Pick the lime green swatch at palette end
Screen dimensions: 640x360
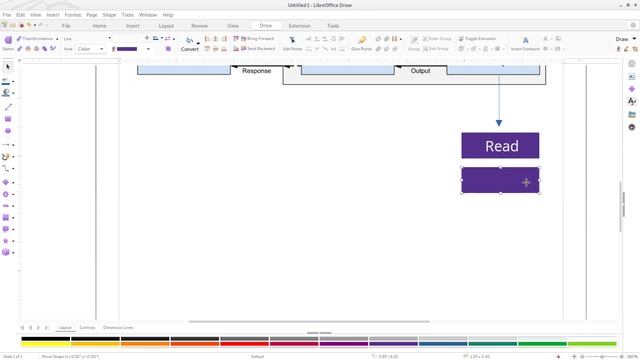(592, 344)
